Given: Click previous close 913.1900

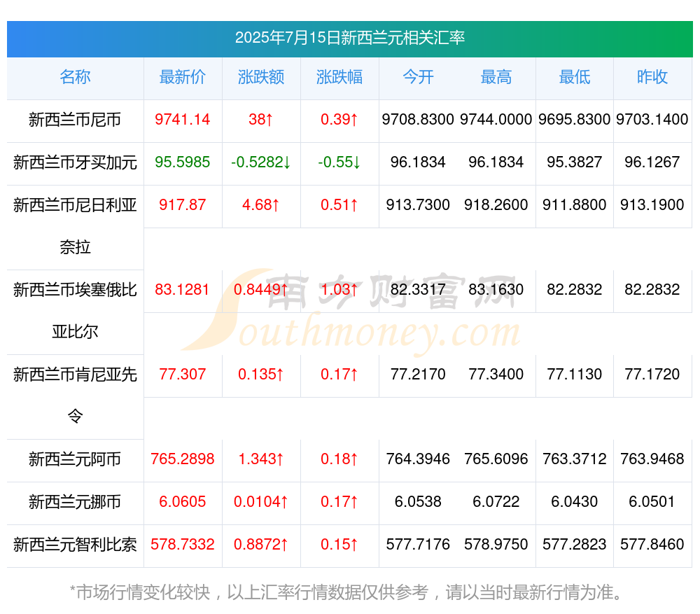Looking at the screenshot, I should click(652, 205).
